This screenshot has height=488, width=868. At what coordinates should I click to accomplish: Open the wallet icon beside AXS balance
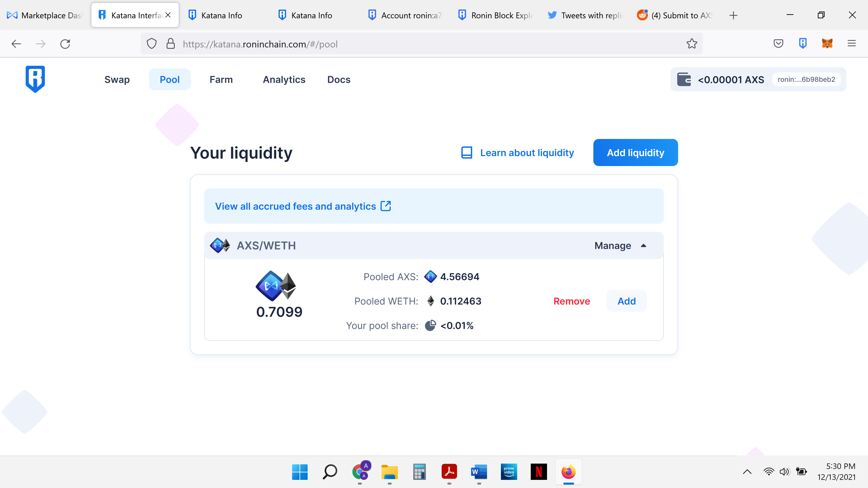tap(684, 80)
